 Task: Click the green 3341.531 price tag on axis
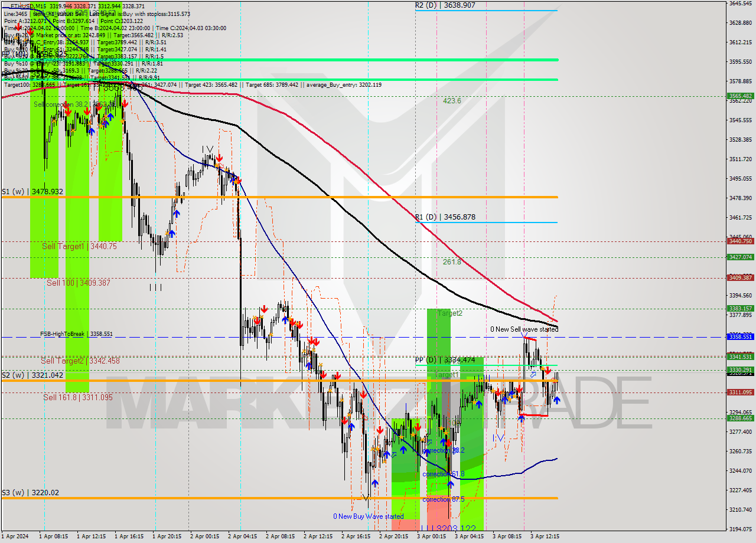(x=740, y=356)
